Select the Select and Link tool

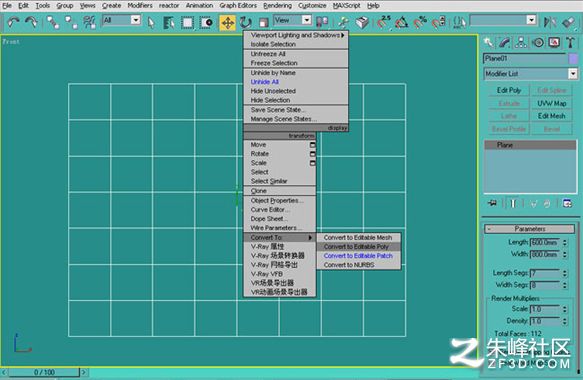tap(53, 22)
